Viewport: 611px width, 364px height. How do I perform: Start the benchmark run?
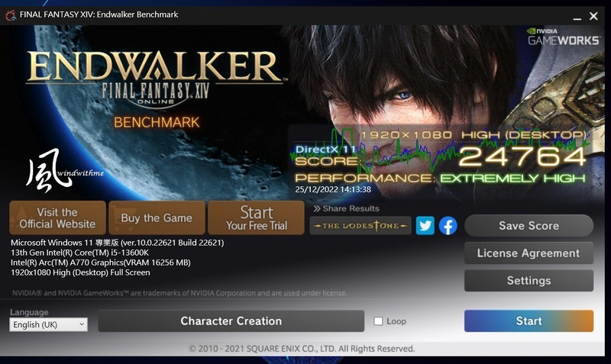(529, 321)
